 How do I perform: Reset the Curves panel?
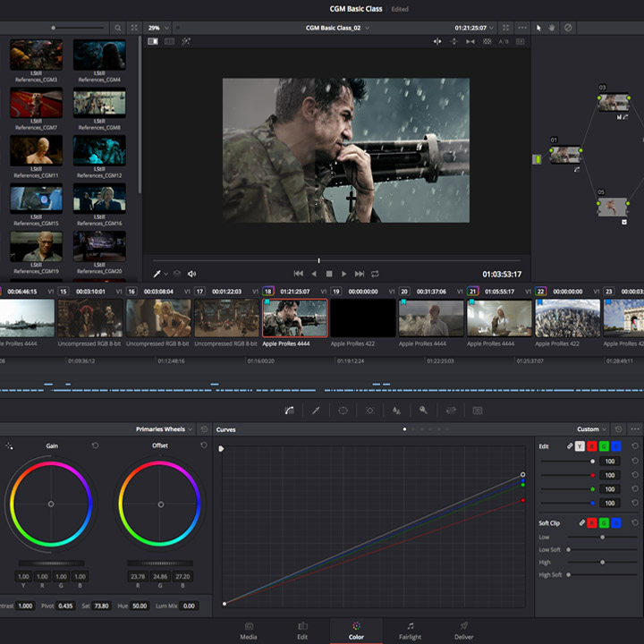(x=619, y=429)
